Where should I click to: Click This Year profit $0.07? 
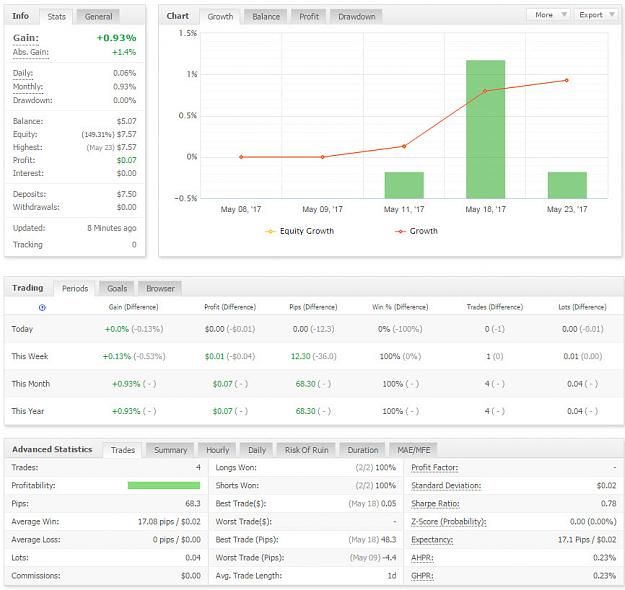coord(222,411)
